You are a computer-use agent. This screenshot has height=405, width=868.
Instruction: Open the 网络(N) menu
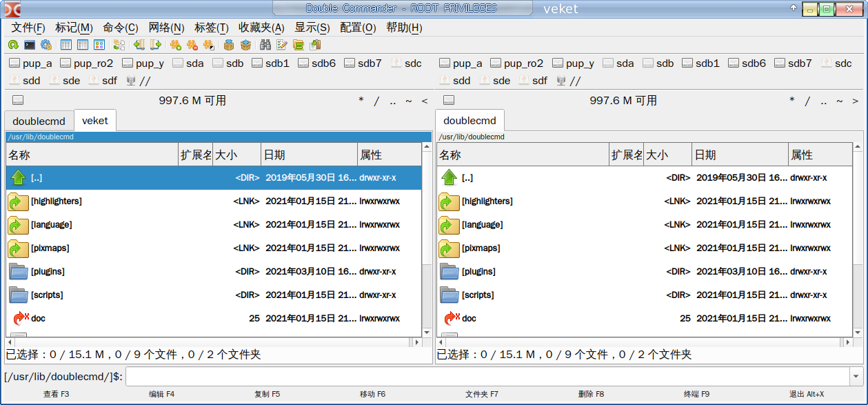pos(166,28)
